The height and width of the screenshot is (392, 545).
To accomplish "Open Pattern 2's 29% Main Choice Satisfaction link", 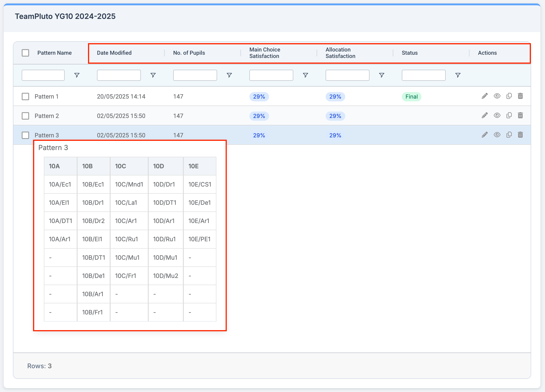I will [x=259, y=116].
